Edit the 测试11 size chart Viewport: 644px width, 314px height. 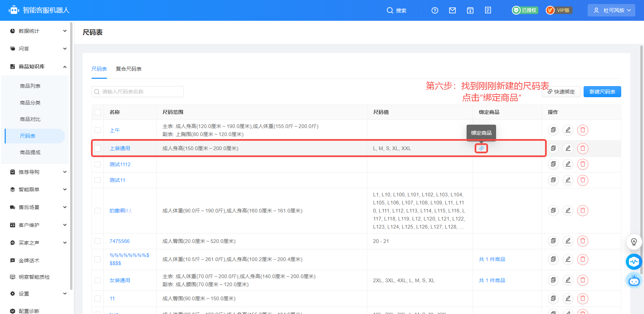tap(568, 180)
